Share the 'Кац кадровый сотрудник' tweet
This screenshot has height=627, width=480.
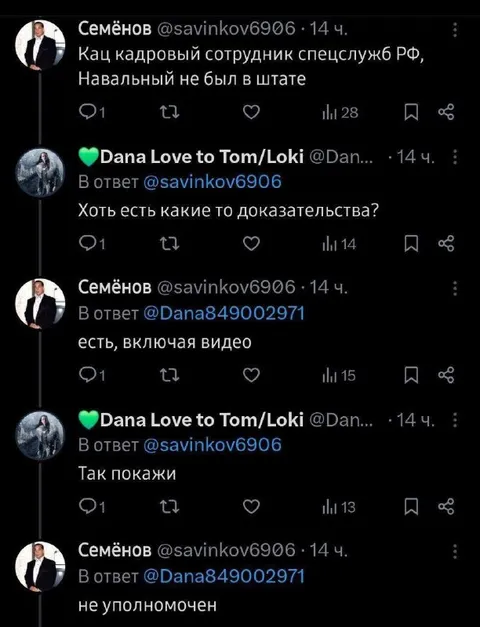coord(446,112)
